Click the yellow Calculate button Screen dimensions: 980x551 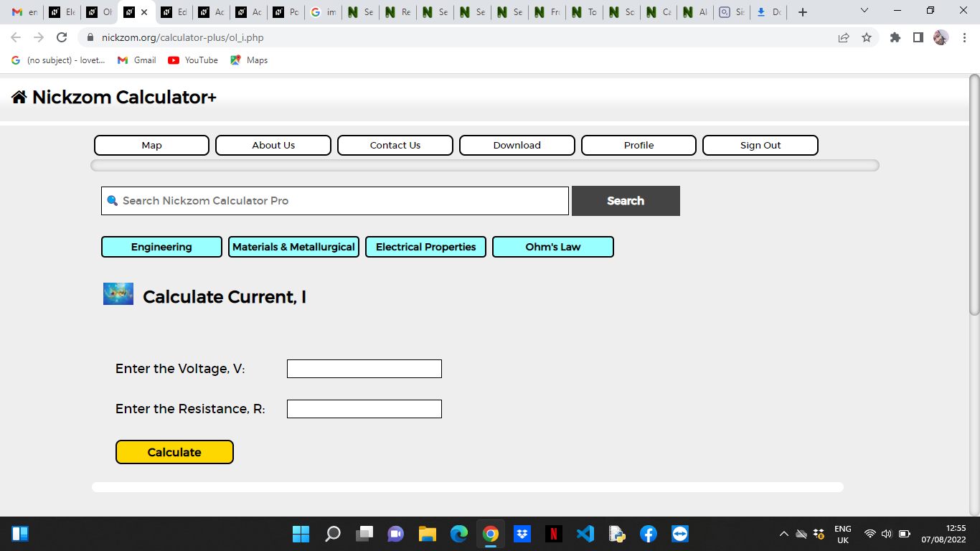pyautogui.click(x=174, y=452)
